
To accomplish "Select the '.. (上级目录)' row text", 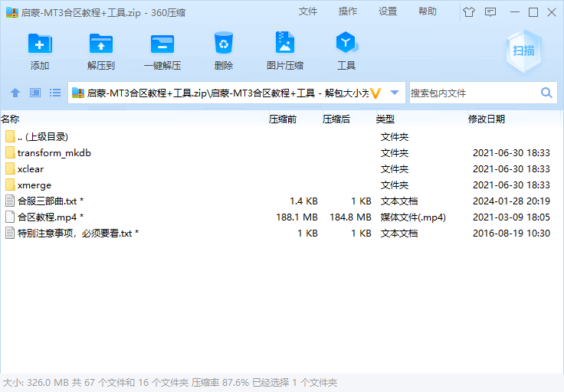I will (43, 137).
